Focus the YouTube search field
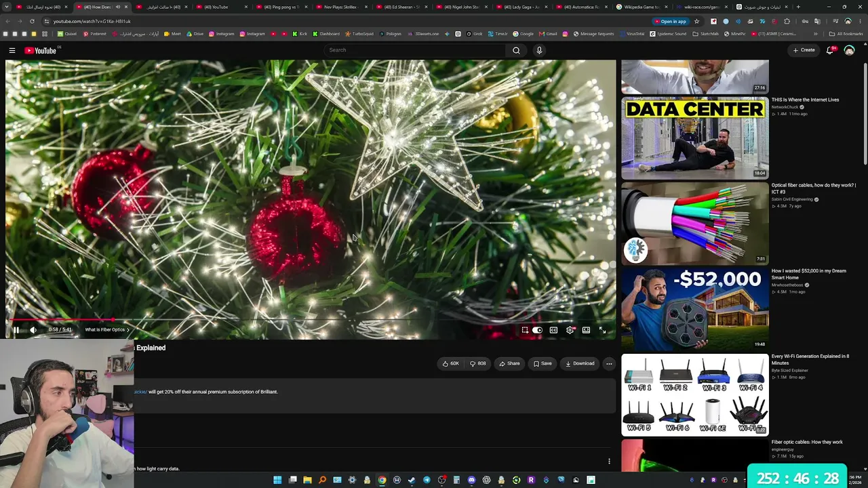Image resolution: width=868 pixels, height=488 pixels. (x=414, y=50)
